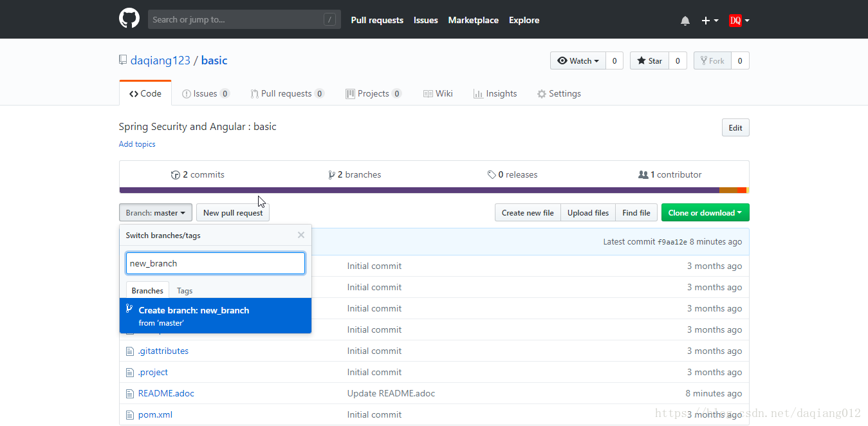
Task: Click Upload files button
Action: pos(588,212)
